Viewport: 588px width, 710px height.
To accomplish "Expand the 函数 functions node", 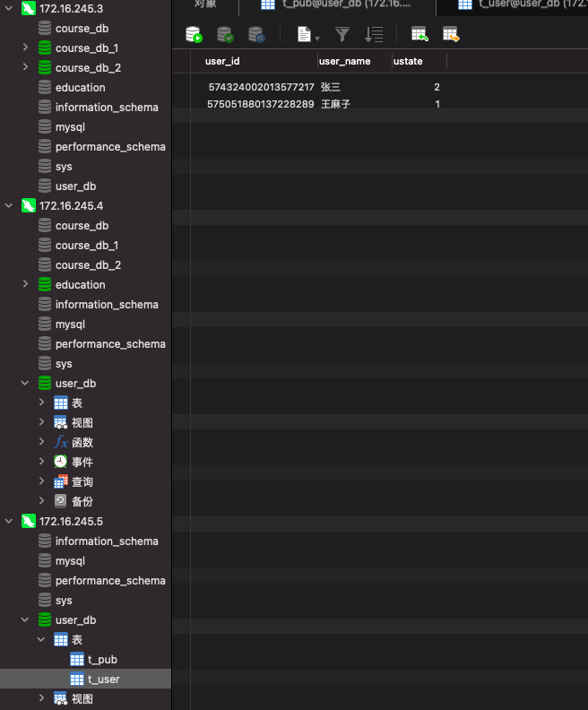I will pyautogui.click(x=41, y=441).
